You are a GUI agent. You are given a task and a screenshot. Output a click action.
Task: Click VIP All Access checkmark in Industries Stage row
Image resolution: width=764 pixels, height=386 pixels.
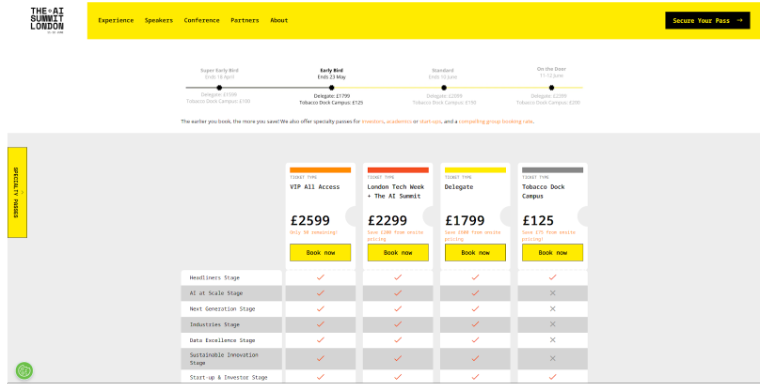point(320,324)
